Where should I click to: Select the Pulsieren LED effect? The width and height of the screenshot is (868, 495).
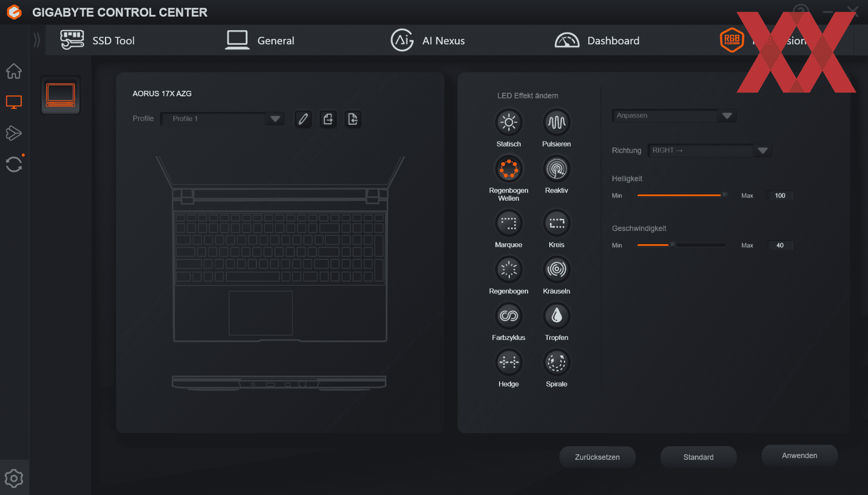[x=557, y=122]
